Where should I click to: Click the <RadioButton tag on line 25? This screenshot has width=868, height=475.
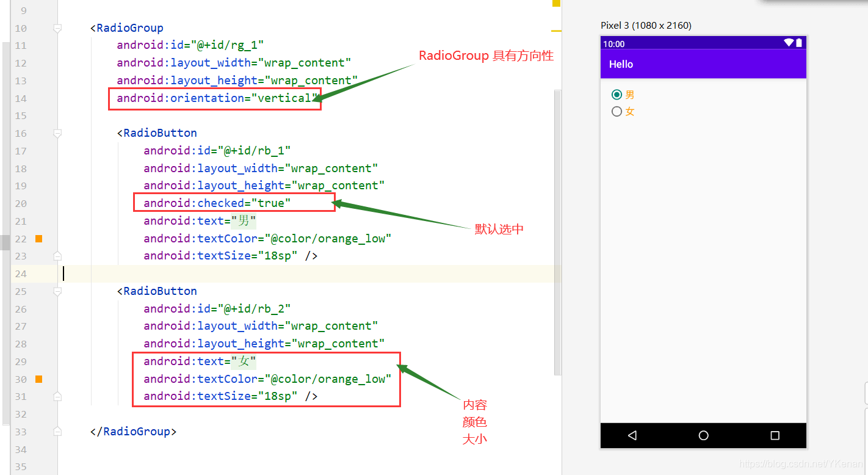coord(157,291)
